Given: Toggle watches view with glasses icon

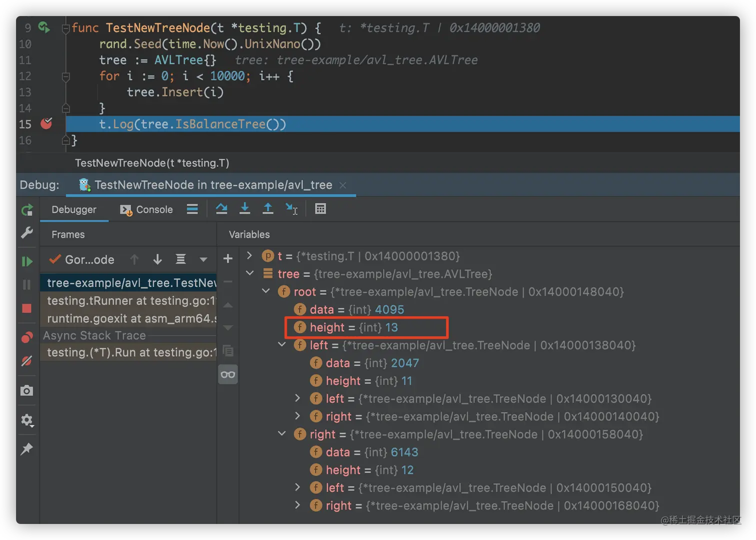Looking at the screenshot, I should 228,374.
